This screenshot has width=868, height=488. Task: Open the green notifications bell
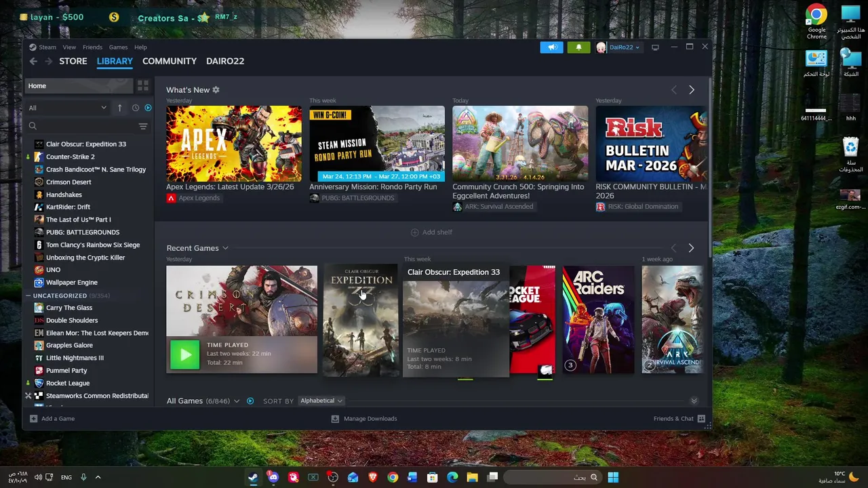(x=578, y=47)
